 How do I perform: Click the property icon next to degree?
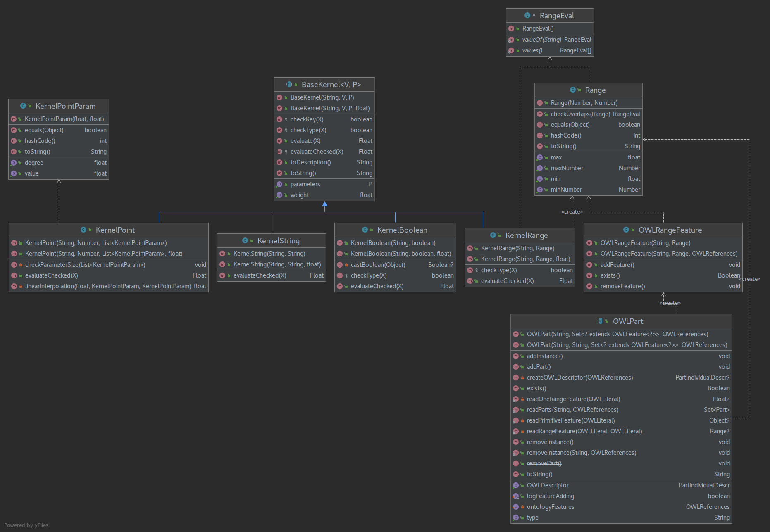point(14,163)
